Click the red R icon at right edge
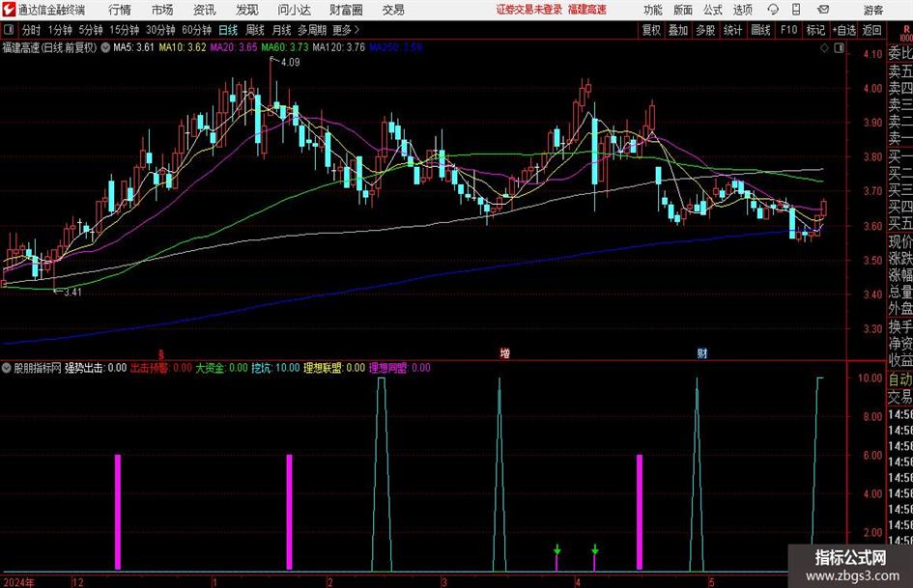913x588 pixels. [906, 30]
